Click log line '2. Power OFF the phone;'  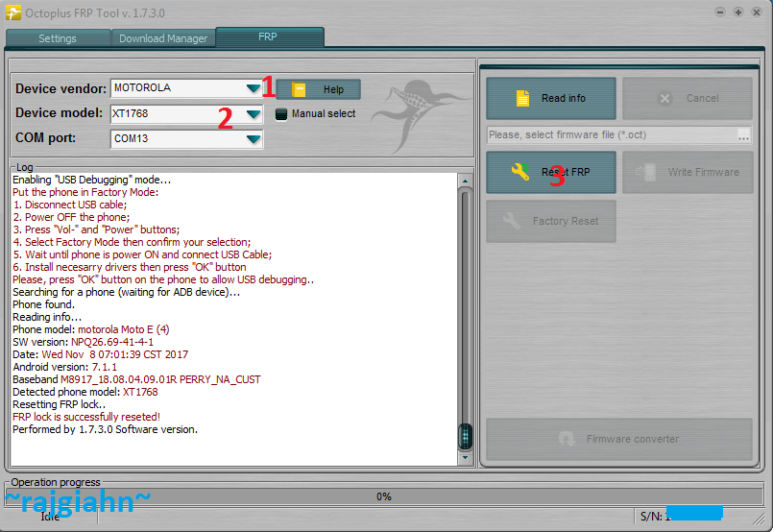tap(71, 217)
